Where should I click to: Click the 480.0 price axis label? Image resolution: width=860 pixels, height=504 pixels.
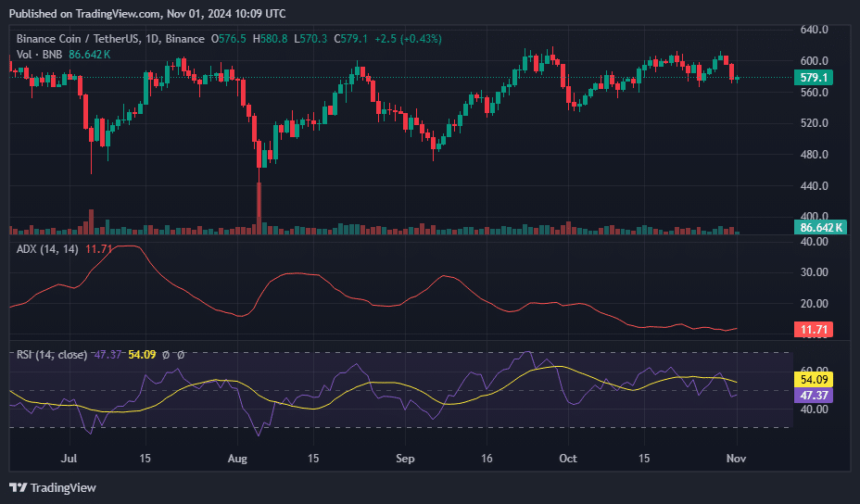pos(814,154)
